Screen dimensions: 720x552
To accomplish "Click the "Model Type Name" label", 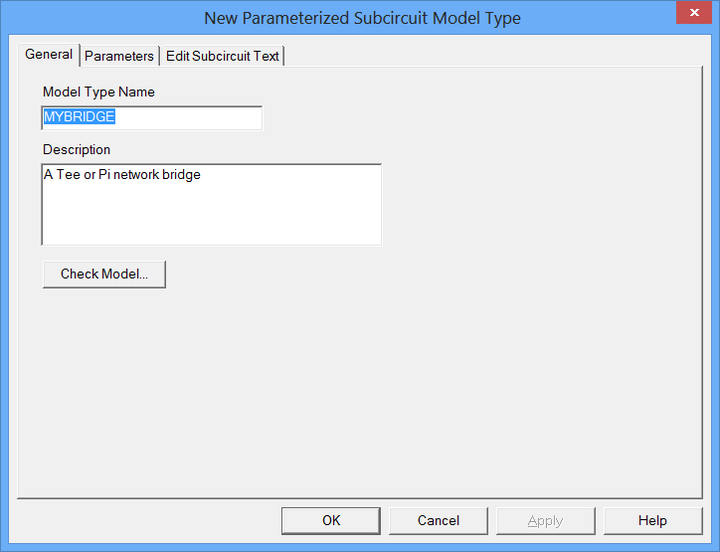I will click(98, 92).
